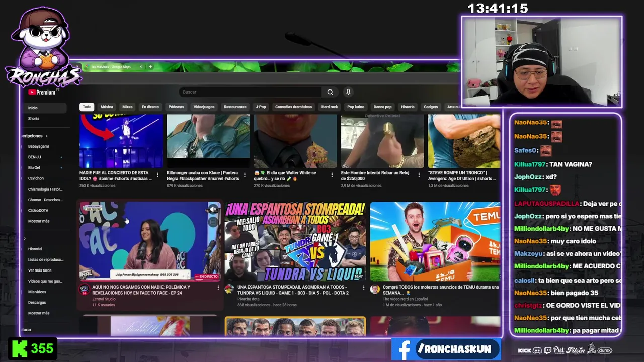Viewport: 644px width, 362px height.
Task: Select the 'Gadgets' filter chip
Action: coord(431,107)
